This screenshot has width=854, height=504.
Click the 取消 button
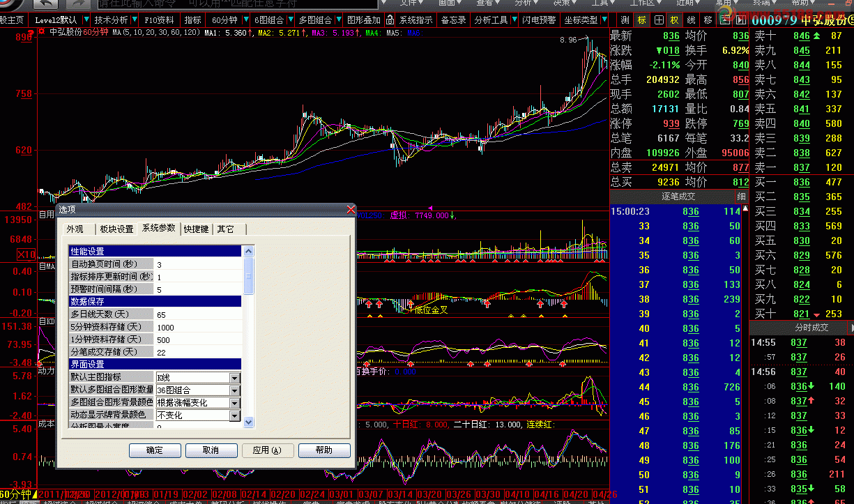(x=211, y=450)
